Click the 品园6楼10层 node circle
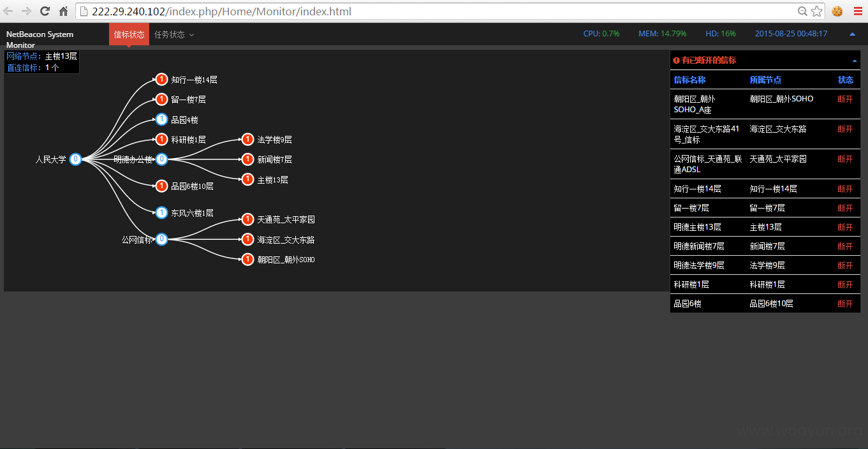 162,186
